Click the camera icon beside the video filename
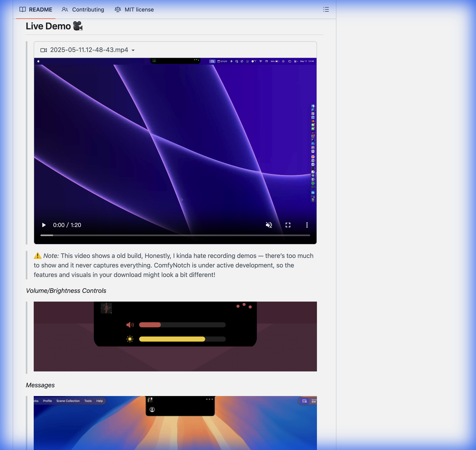 coord(44,50)
